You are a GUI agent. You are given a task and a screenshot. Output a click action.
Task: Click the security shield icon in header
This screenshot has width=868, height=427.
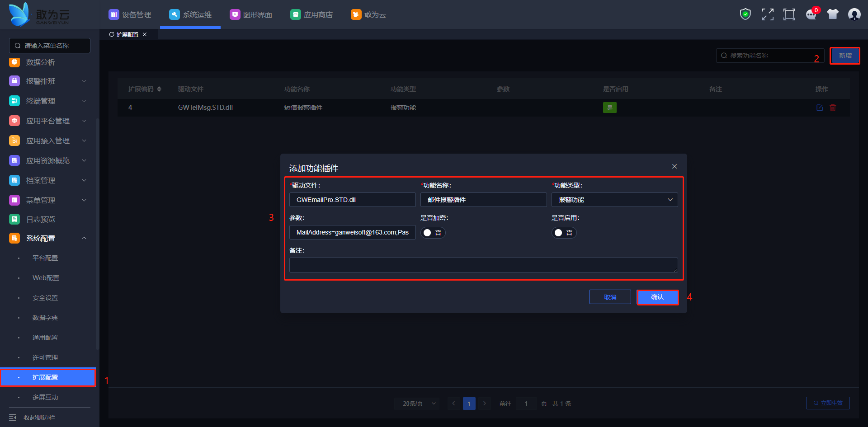pos(745,14)
